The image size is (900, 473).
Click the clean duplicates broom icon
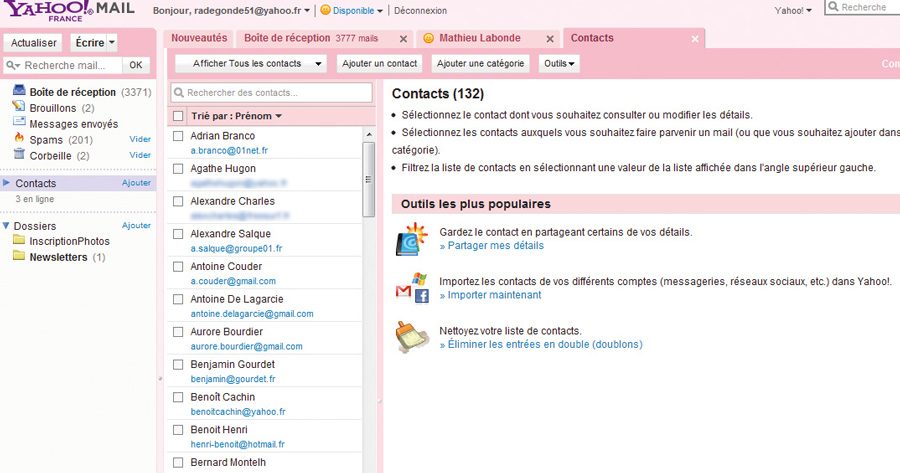tap(411, 336)
